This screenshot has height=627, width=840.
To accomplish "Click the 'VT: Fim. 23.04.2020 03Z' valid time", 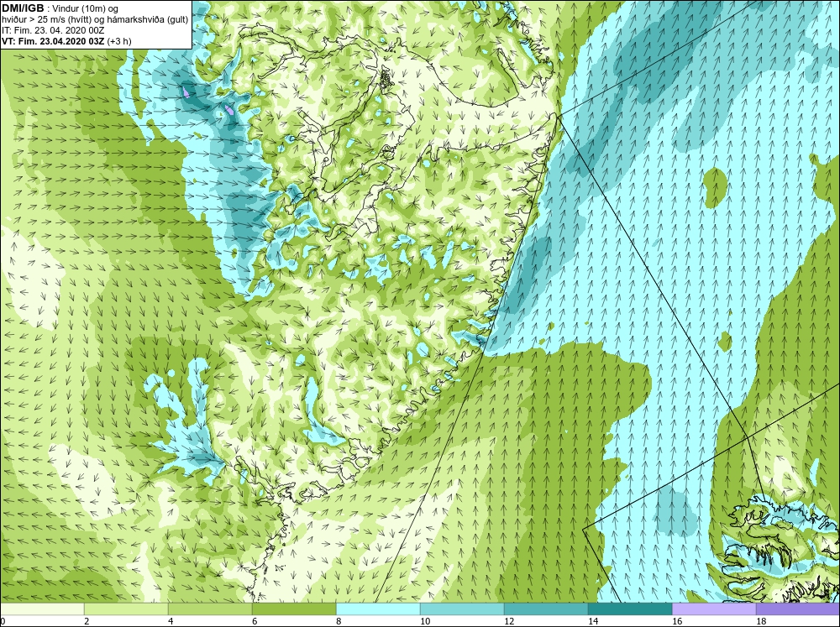I will tap(54, 41).
